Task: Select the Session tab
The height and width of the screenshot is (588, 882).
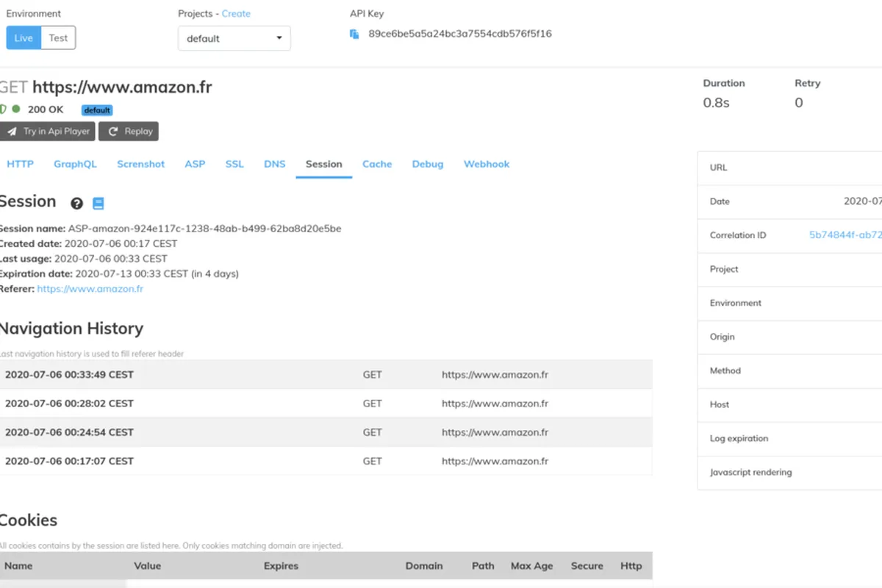Action: [324, 164]
